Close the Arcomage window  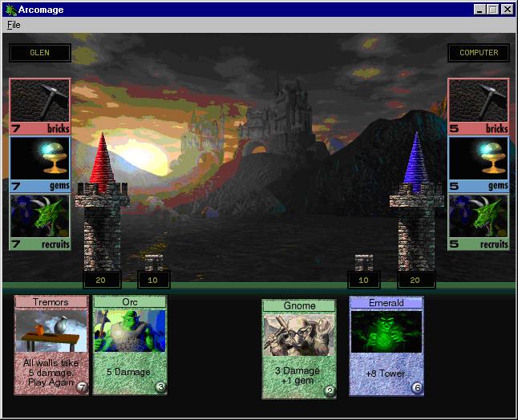point(507,10)
